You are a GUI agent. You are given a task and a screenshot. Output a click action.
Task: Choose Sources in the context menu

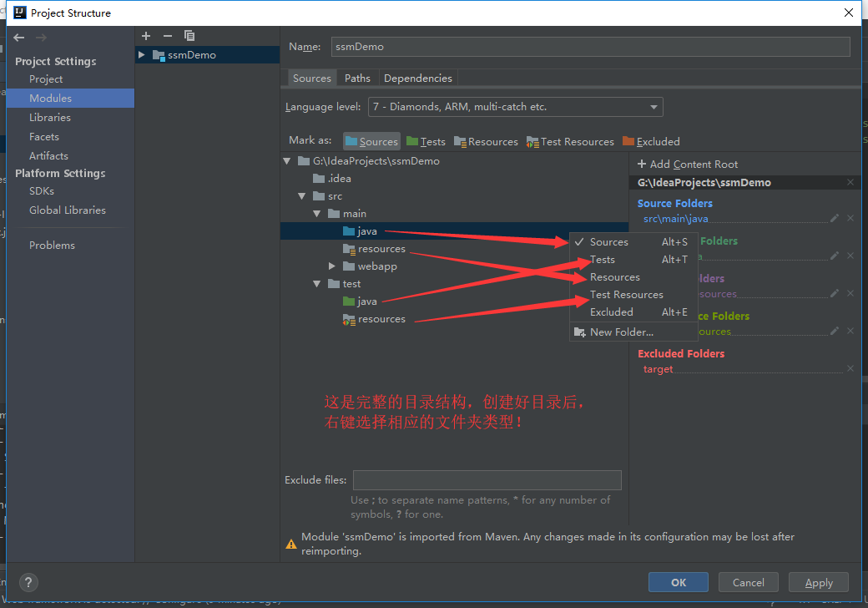633,242
